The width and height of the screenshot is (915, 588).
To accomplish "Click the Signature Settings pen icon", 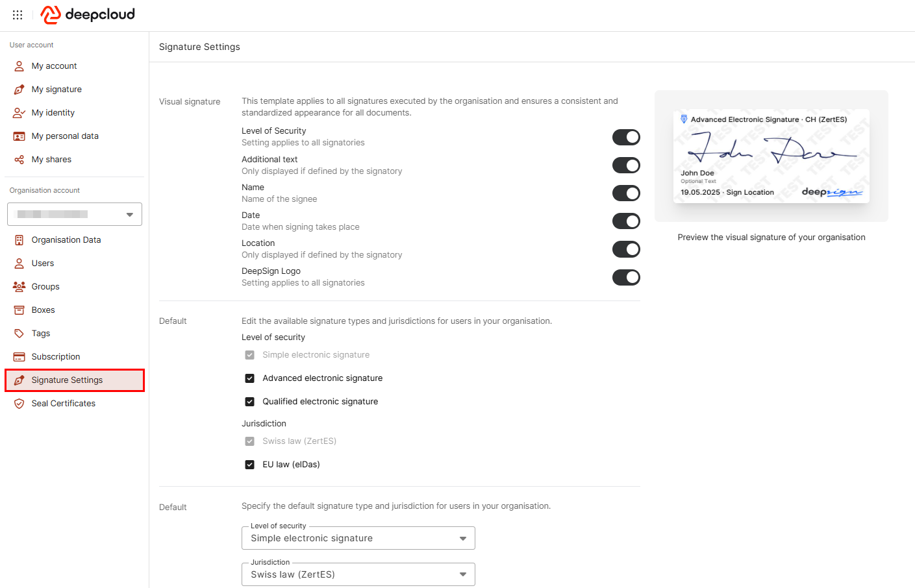I will (x=19, y=380).
